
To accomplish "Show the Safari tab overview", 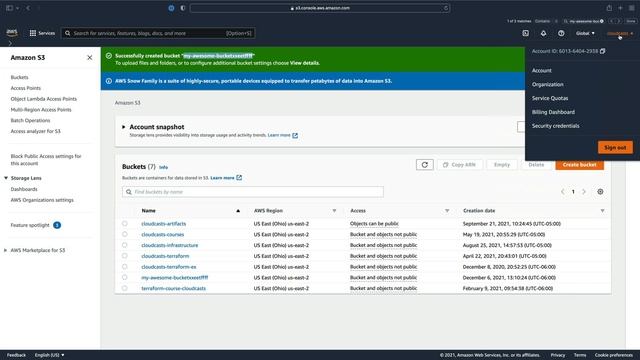I will [631, 8].
